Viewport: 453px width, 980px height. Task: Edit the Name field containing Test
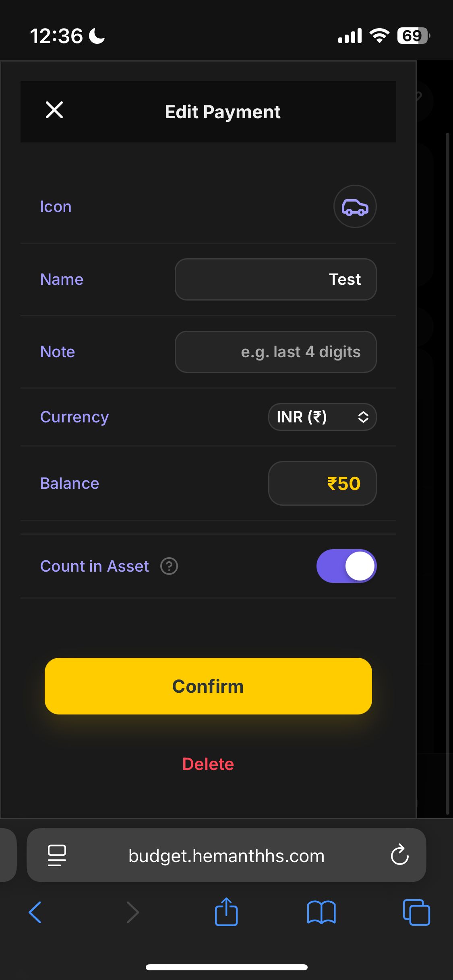(x=276, y=279)
